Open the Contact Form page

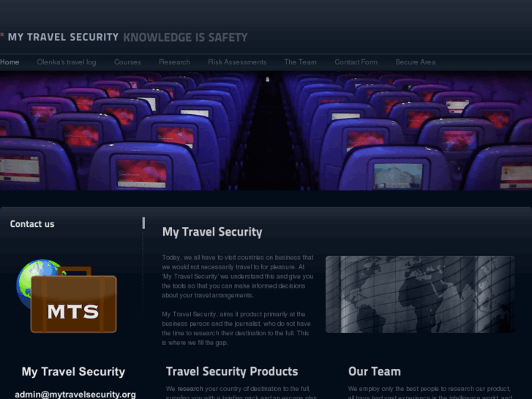(x=356, y=62)
